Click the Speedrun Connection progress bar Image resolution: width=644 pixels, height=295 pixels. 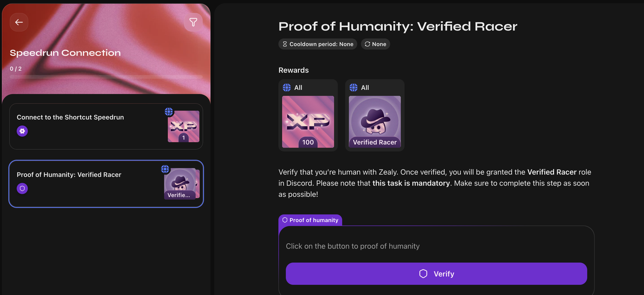[x=106, y=77]
